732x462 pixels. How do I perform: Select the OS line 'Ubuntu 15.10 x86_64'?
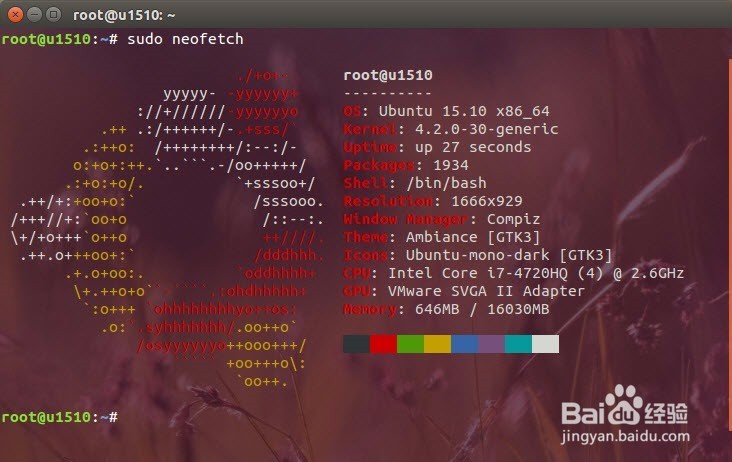(x=464, y=111)
